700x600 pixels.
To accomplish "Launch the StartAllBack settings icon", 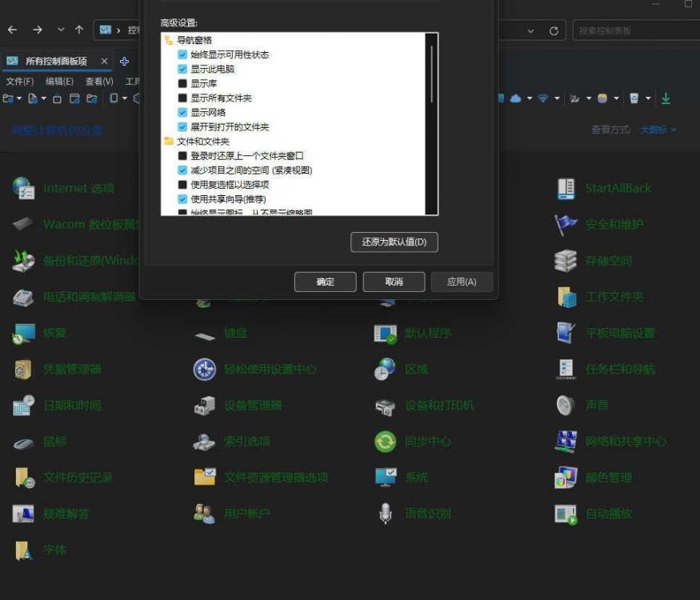I will [x=566, y=188].
